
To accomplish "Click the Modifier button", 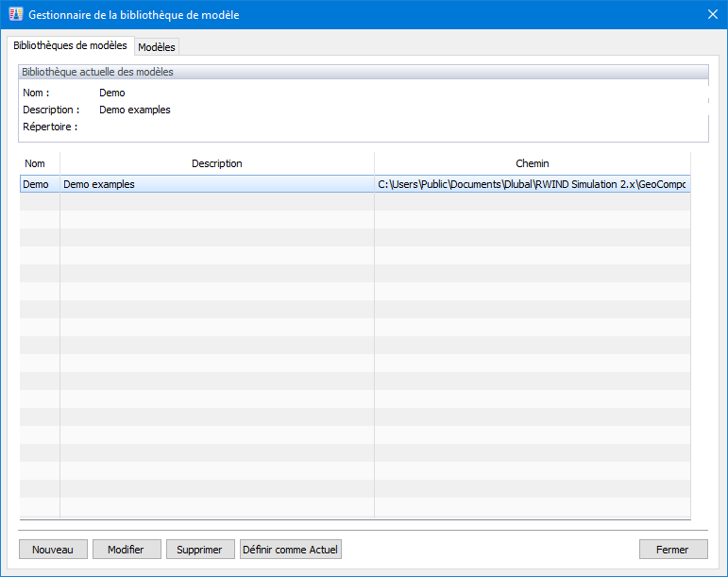I will pyautogui.click(x=127, y=550).
